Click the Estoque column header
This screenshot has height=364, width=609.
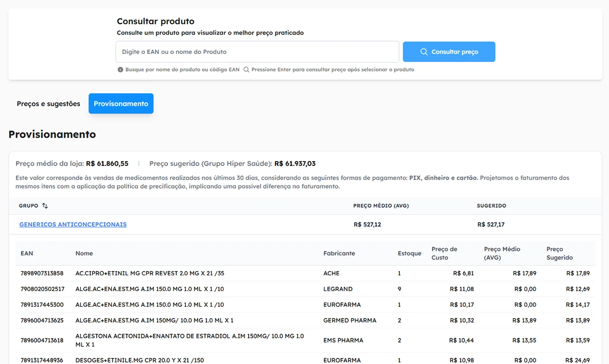pyautogui.click(x=409, y=253)
